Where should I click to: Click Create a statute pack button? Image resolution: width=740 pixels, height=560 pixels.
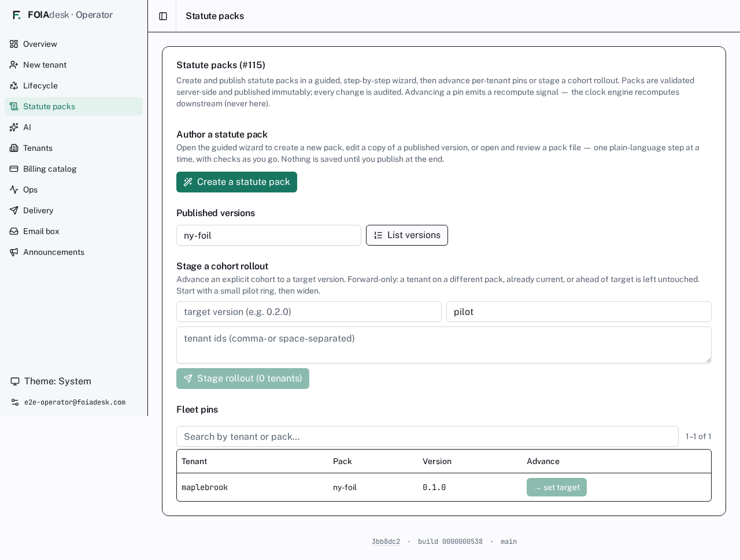(236, 182)
